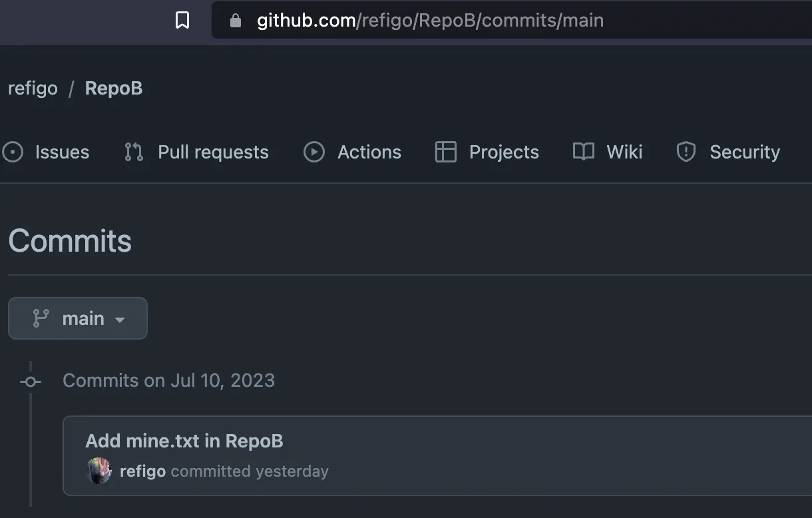812x518 pixels.
Task: Click the Wiki book icon
Action: point(584,152)
